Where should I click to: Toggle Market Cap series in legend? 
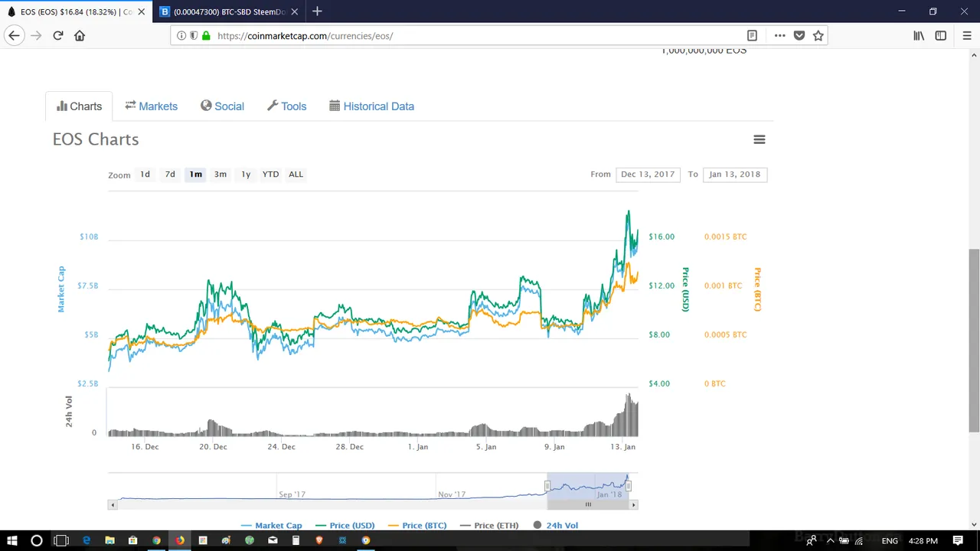271,526
